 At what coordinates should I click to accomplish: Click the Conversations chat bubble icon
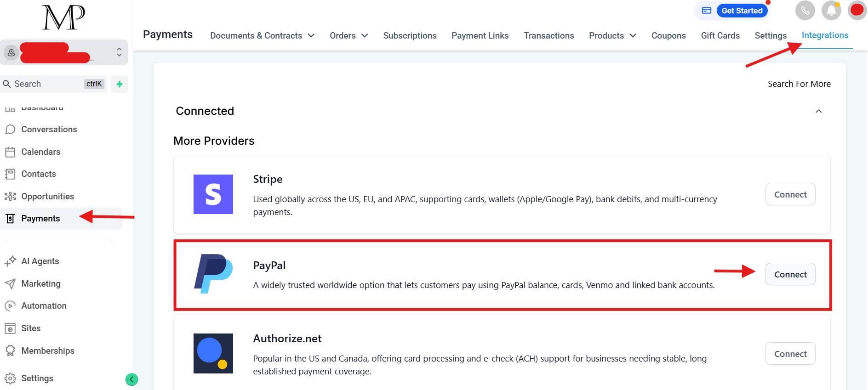click(10, 130)
